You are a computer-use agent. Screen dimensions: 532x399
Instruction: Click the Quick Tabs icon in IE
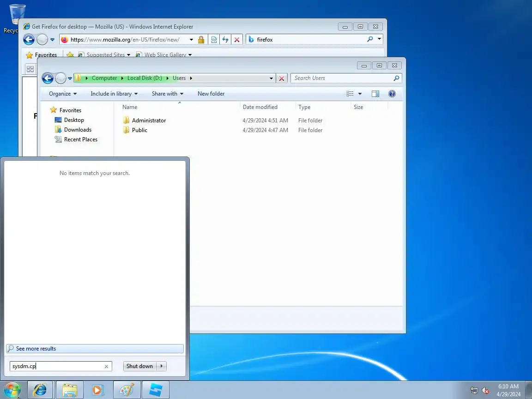click(30, 69)
